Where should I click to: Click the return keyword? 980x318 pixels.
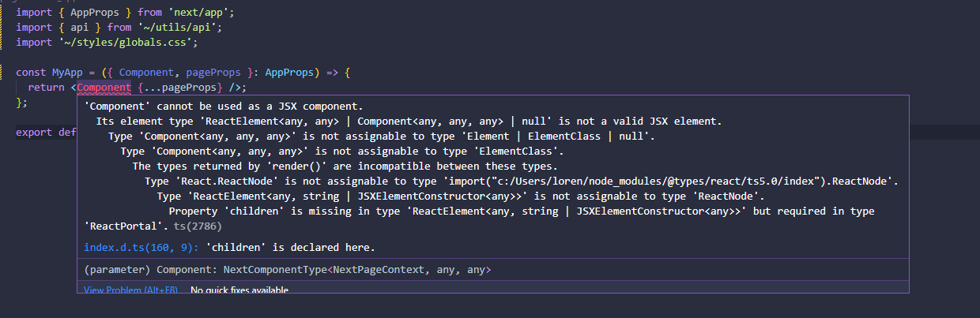coord(47,88)
